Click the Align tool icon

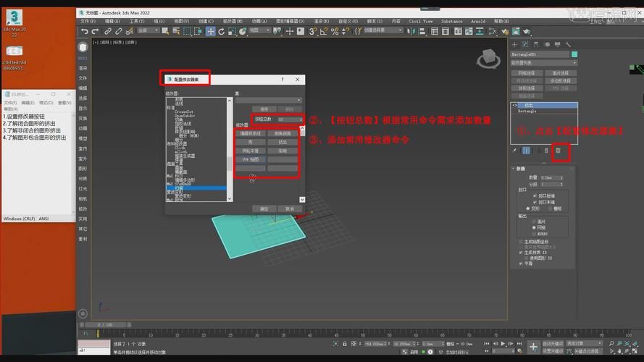tap(422, 31)
